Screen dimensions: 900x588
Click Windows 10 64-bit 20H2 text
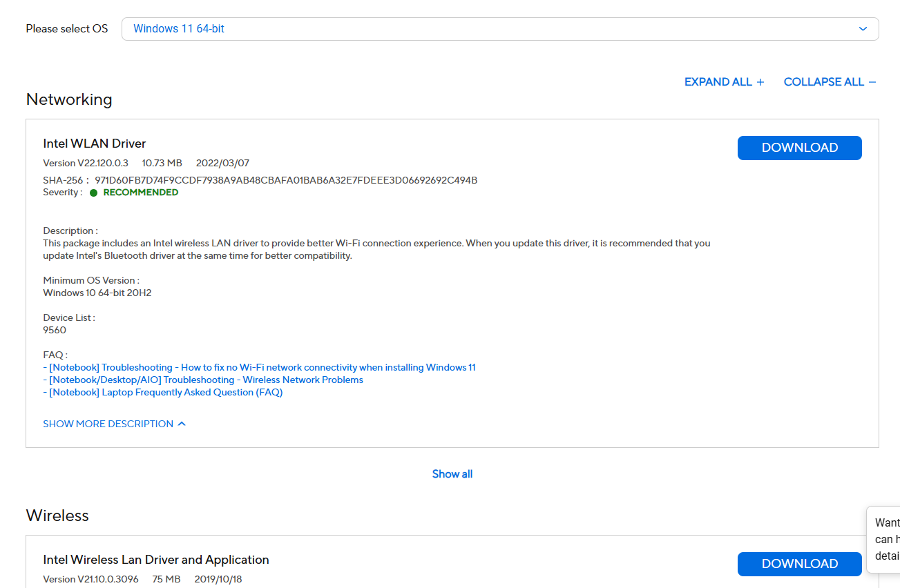[x=97, y=293]
